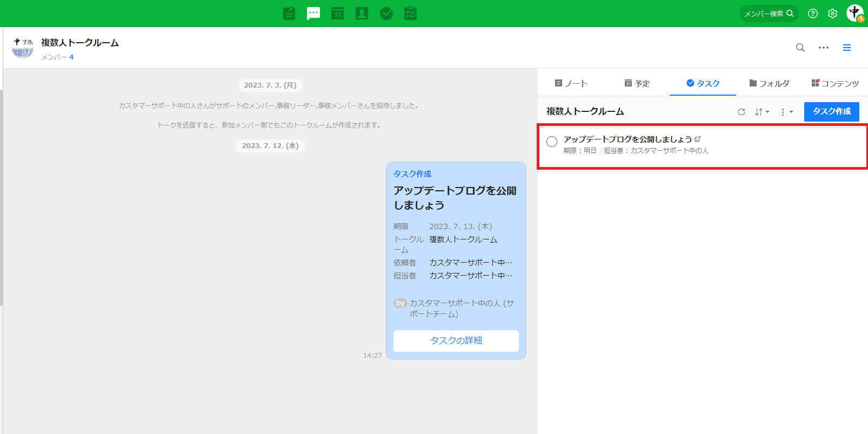
Task: Switch to the ノート tab
Action: click(x=571, y=83)
